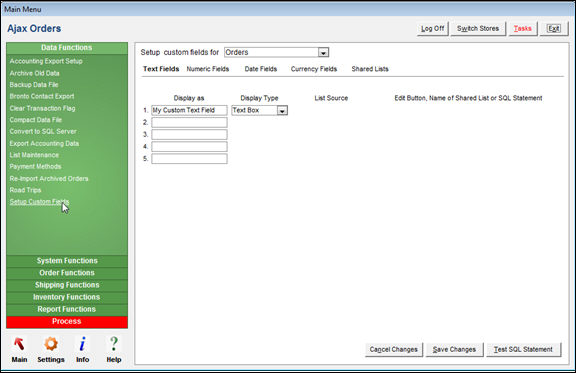Open the List Maintenance link
Screen dimensions: 576x373
[34, 155]
